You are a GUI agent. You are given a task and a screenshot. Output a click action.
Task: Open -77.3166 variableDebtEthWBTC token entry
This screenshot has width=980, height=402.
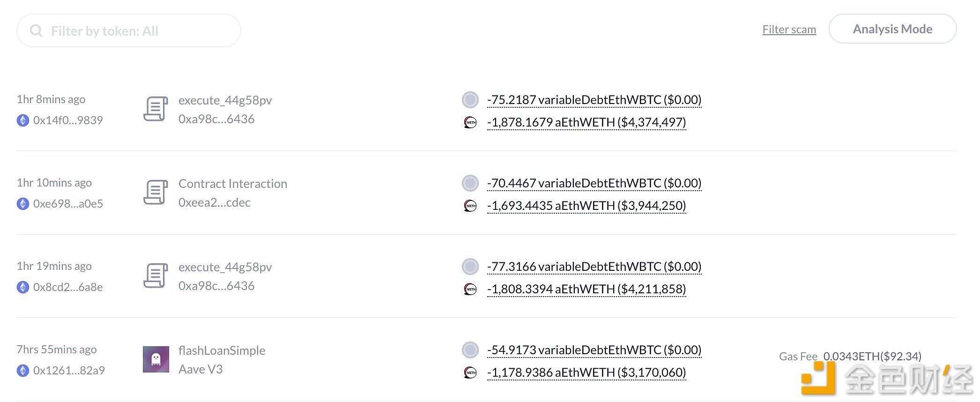[594, 267]
